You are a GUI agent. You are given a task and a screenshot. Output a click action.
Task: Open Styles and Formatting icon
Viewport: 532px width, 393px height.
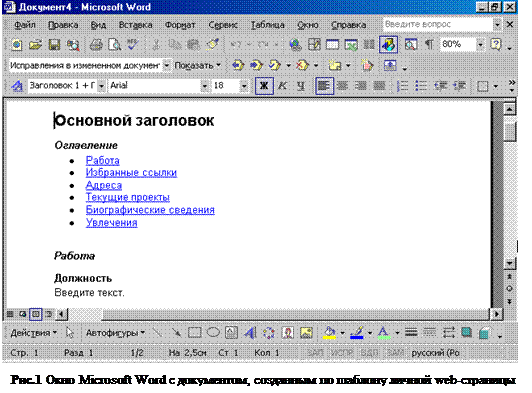pos(16,86)
